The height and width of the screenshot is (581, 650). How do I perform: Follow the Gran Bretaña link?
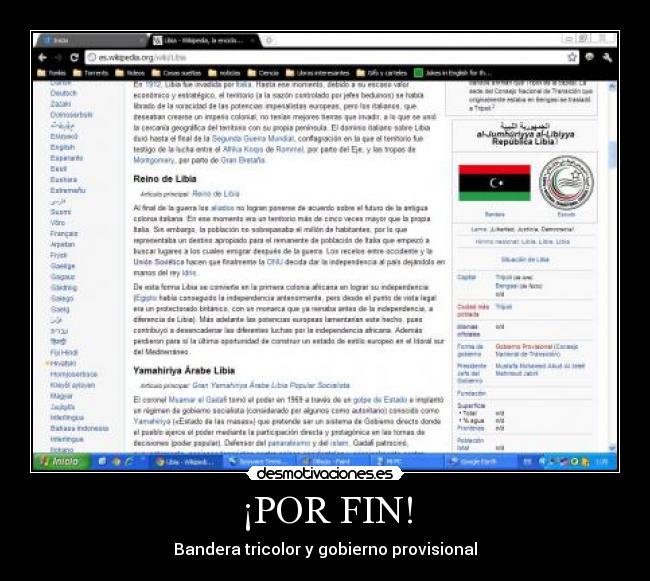click(x=243, y=160)
